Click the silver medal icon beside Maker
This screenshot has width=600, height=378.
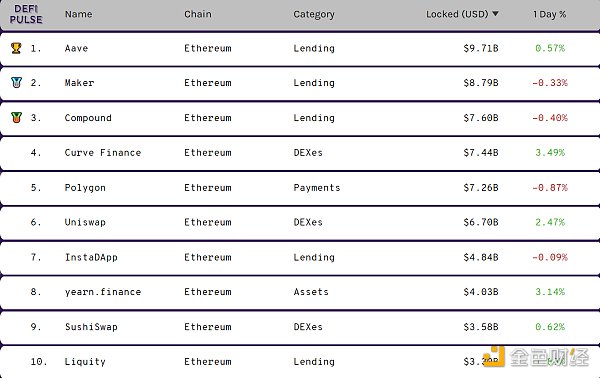click(16, 83)
